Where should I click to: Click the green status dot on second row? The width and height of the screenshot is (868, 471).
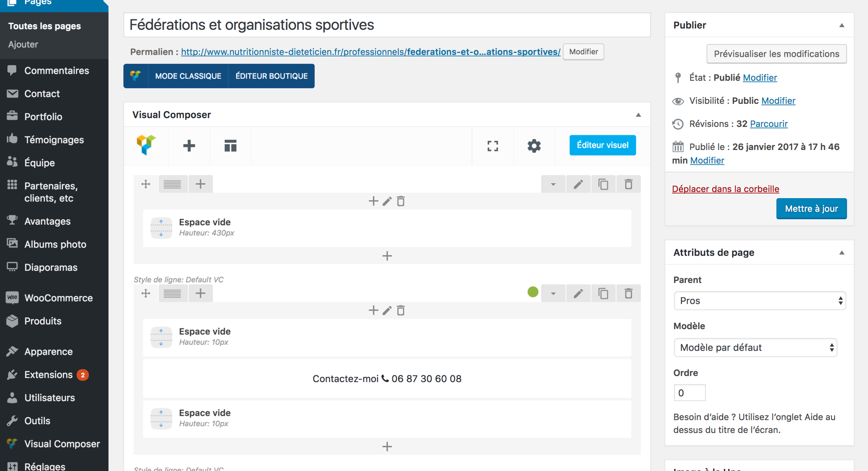tap(533, 292)
